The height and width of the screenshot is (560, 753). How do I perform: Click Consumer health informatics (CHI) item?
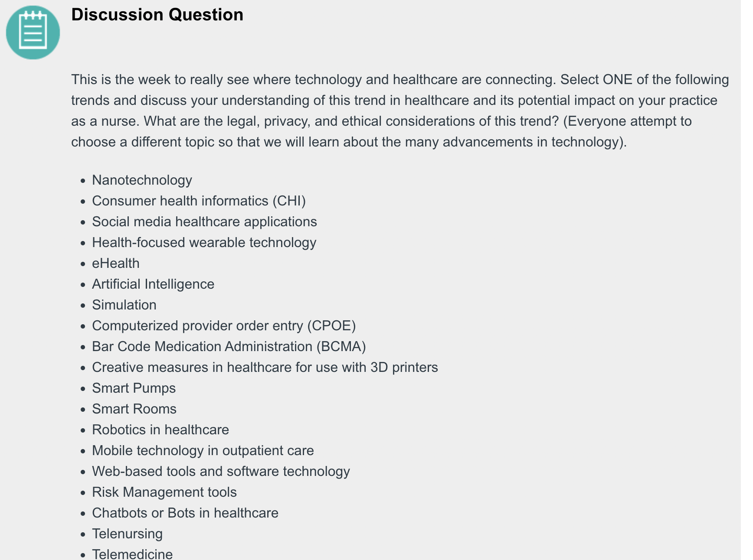[x=199, y=201]
